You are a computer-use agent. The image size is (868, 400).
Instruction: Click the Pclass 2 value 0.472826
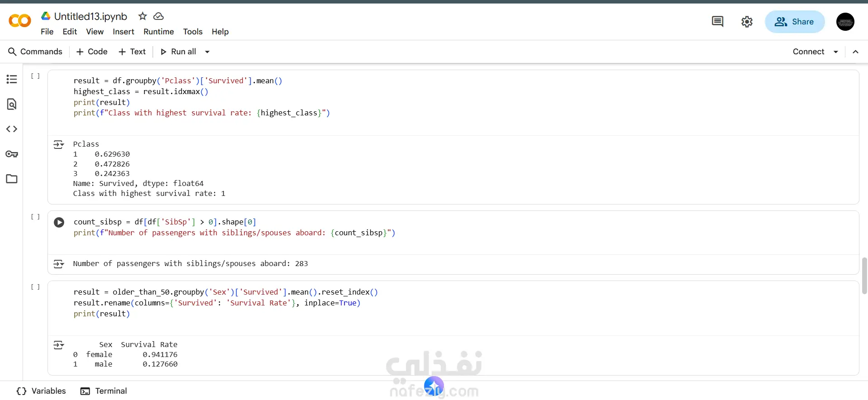tap(112, 164)
